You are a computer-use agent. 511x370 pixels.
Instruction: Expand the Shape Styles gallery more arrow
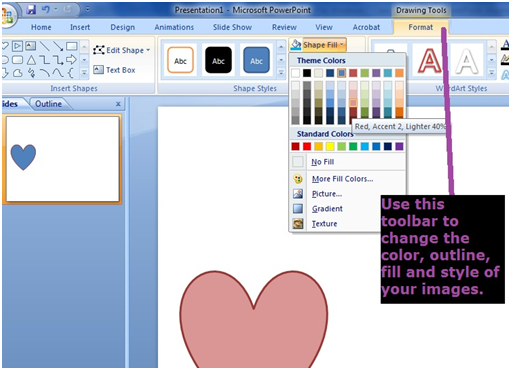(x=281, y=72)
